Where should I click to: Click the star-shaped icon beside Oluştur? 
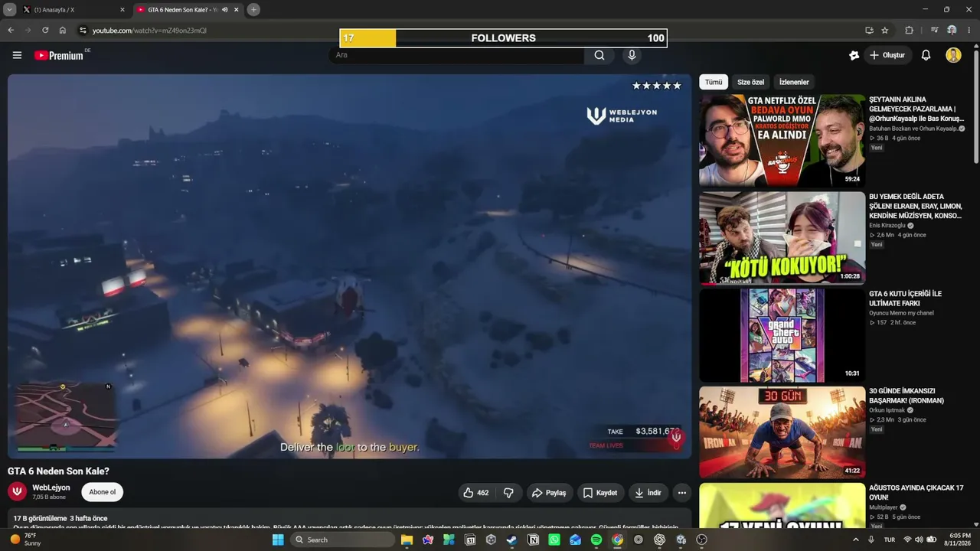(x=854, y=55)
